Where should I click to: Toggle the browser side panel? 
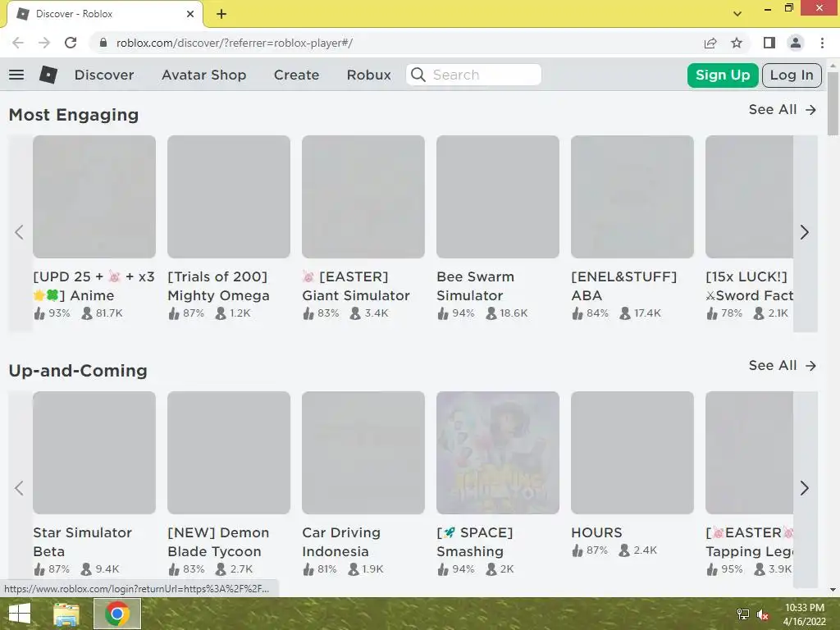(769, 43)
